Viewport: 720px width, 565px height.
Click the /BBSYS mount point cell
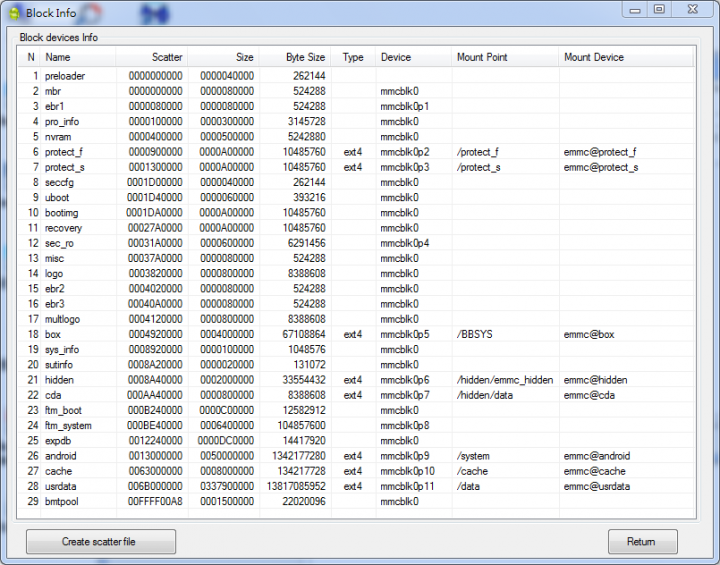point(474,334)
